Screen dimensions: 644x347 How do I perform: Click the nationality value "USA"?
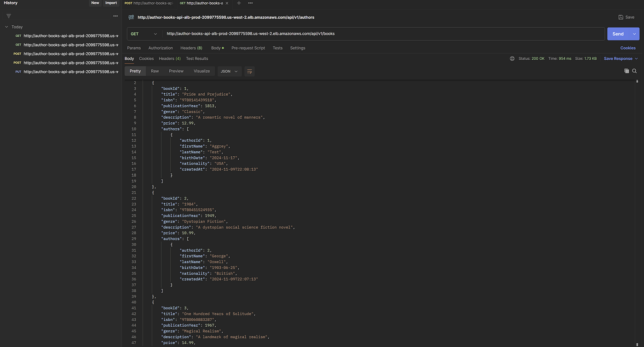pyautogui.click(x=221, y=164)
